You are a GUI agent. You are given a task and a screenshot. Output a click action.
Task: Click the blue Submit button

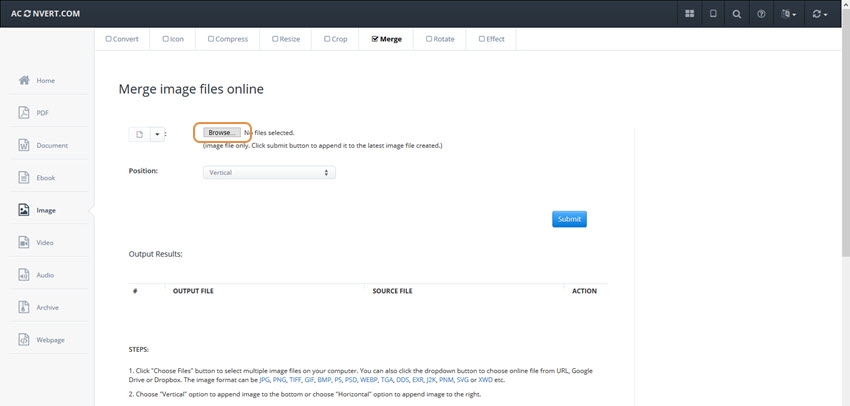[x=568, y=219]
